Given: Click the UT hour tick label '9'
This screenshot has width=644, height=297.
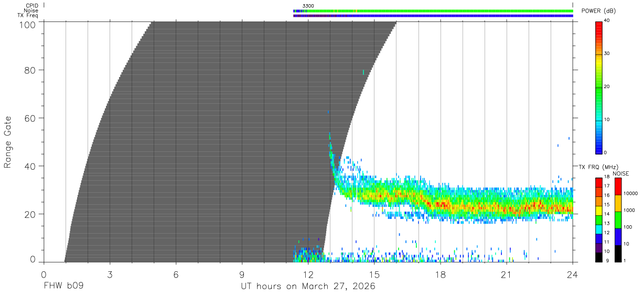Looking at the screenshot, I should click(242, 274).
